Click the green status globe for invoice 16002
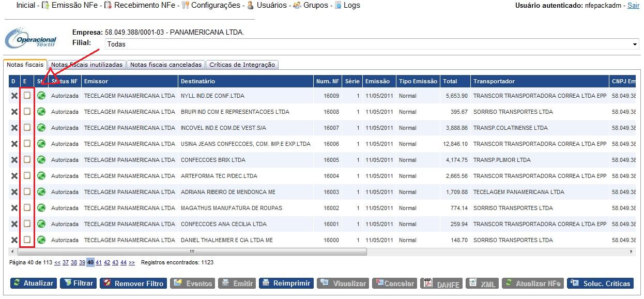This screenshot has width=644, height=299. coord(41,208)
